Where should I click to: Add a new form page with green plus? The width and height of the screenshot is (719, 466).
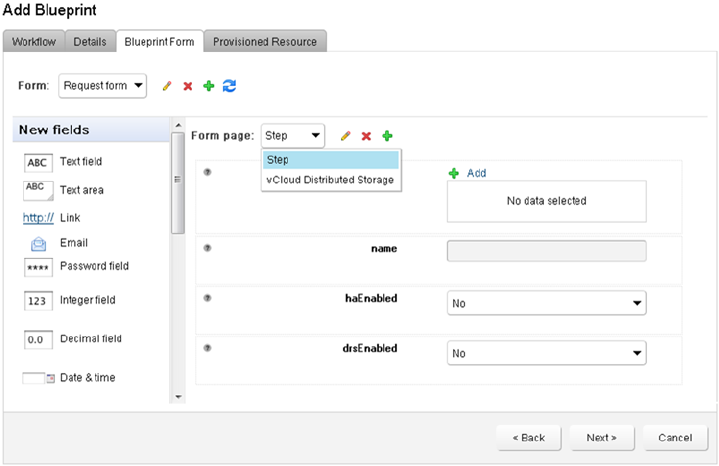point(388,136)
